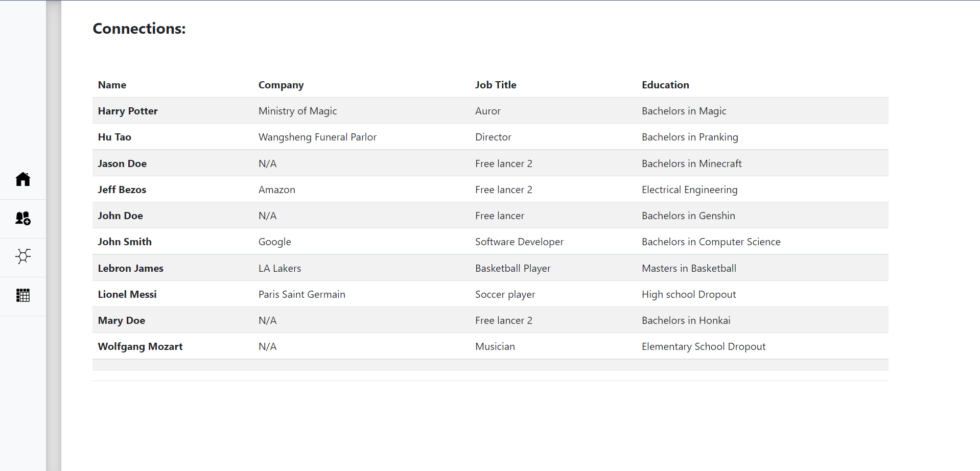Viewport: 980px width, 471px height.
Task: Click Bachelors in Honkai education cell
Action: point(686,320)
